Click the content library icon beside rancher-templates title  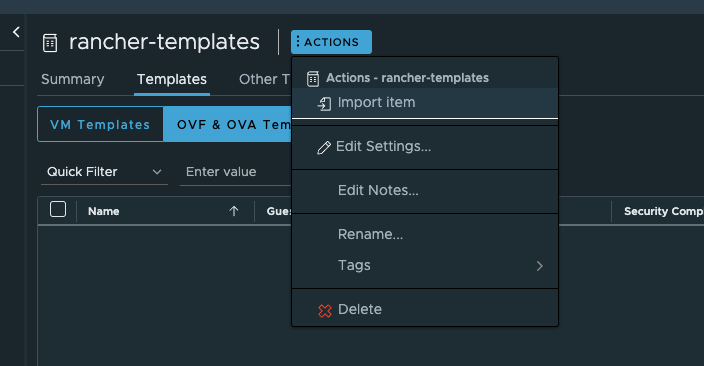[50, 43]
